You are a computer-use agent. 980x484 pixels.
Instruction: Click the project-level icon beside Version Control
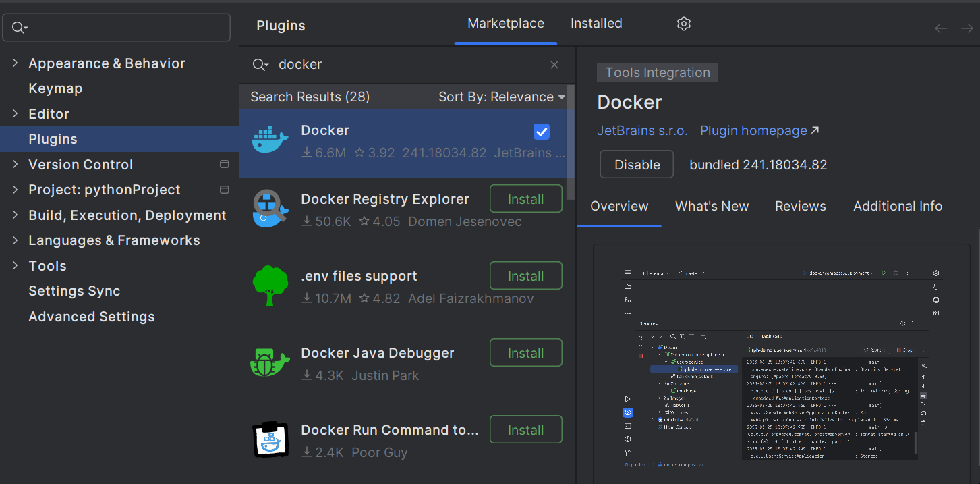(x=225, y=165)
